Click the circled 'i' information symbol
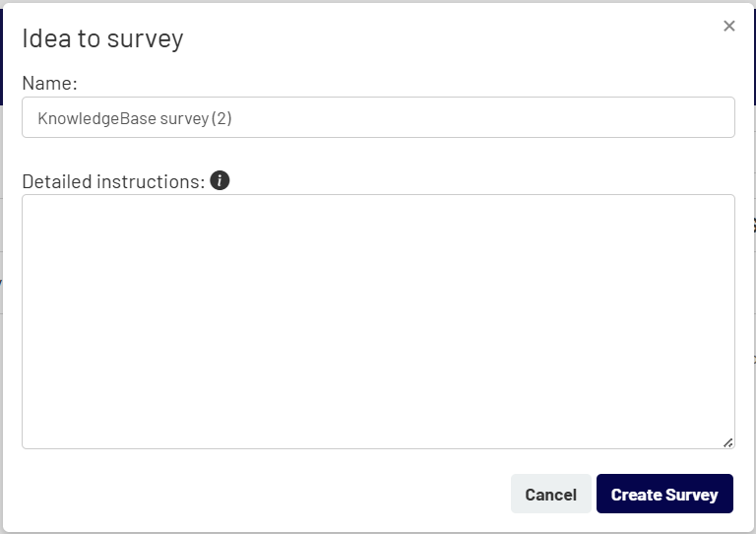Image resolution: width=756 pixels, height=534 pixels. [220, 180]
